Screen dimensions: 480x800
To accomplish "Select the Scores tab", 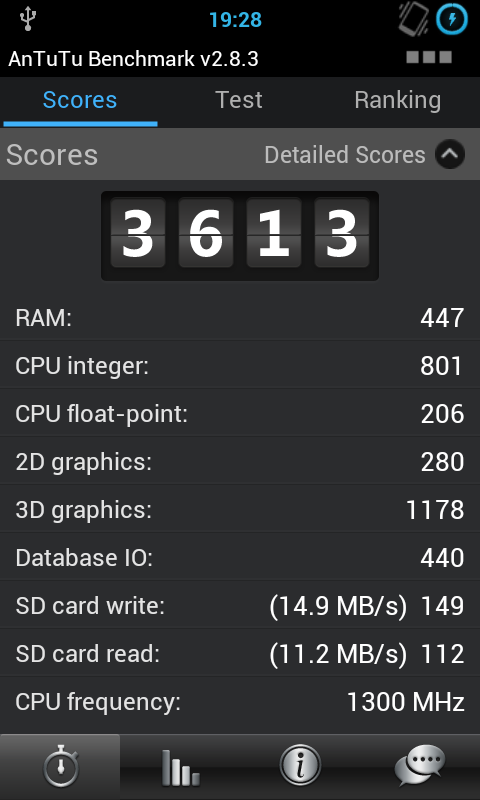I will click(x=80, y=100).
